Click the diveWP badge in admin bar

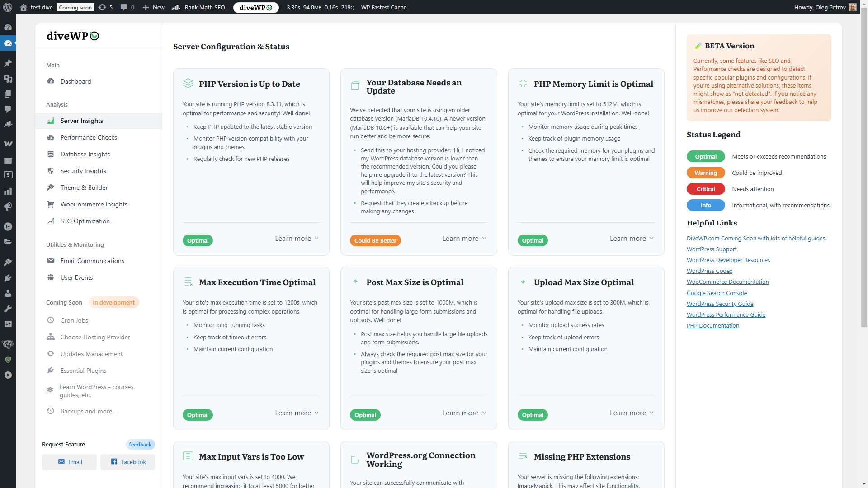(256, 7)
